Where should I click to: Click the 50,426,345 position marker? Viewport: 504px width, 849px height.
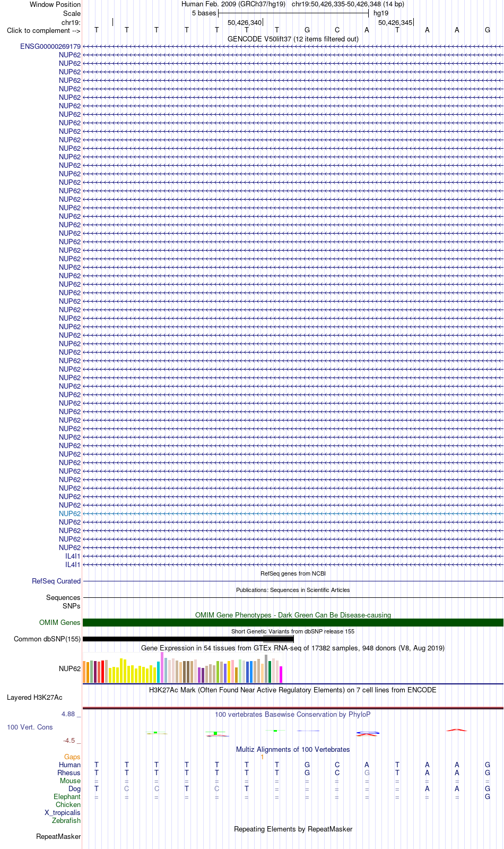point(395,23)
